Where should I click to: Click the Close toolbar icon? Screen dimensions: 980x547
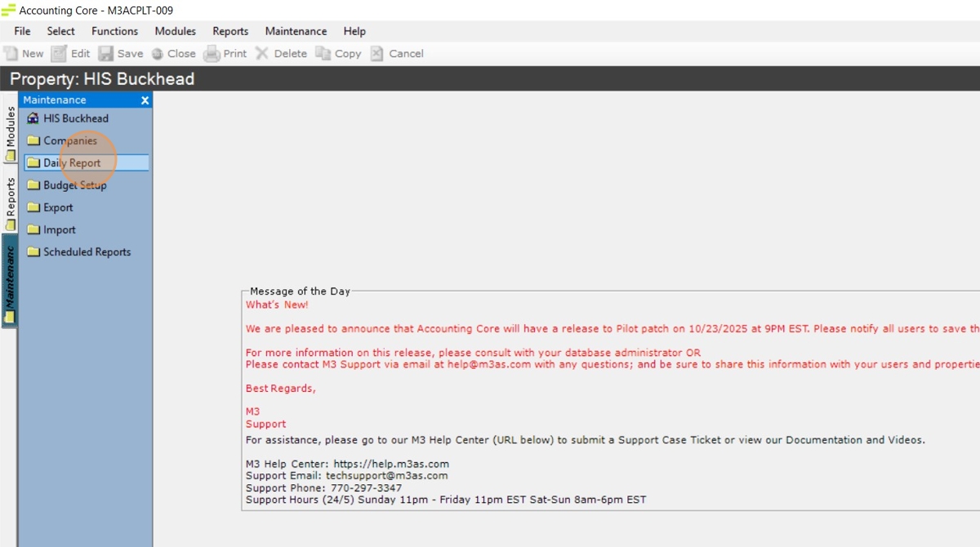point(158,54)
